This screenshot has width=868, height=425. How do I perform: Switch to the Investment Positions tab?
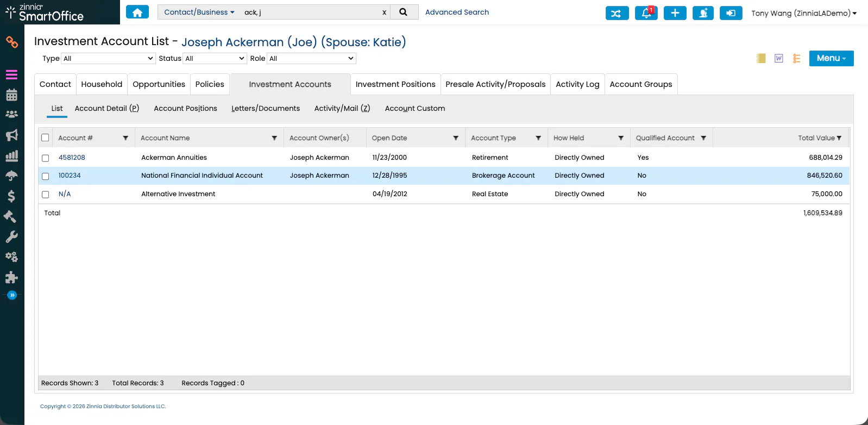pyautogui.click(x=395, y=84)
